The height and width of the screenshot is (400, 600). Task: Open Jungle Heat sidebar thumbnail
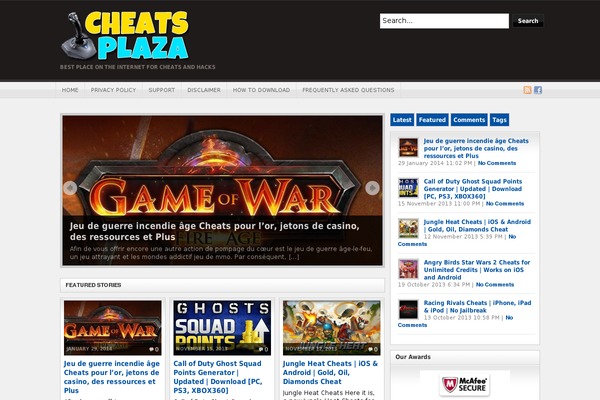tap(408, 229)
